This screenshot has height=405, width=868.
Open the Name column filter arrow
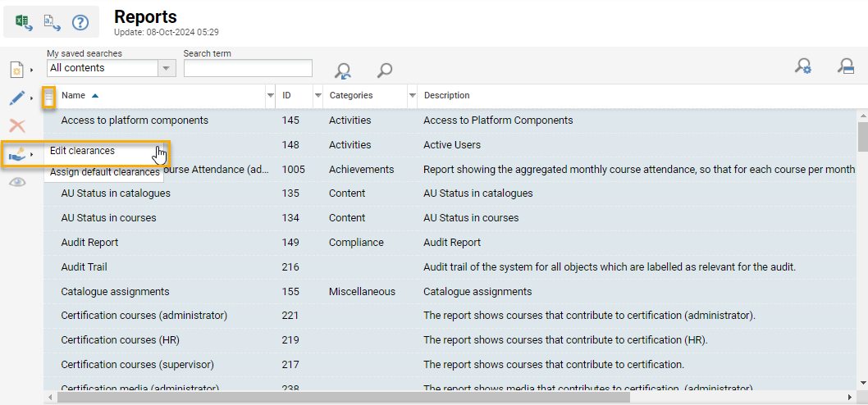[x=271, y=96]
